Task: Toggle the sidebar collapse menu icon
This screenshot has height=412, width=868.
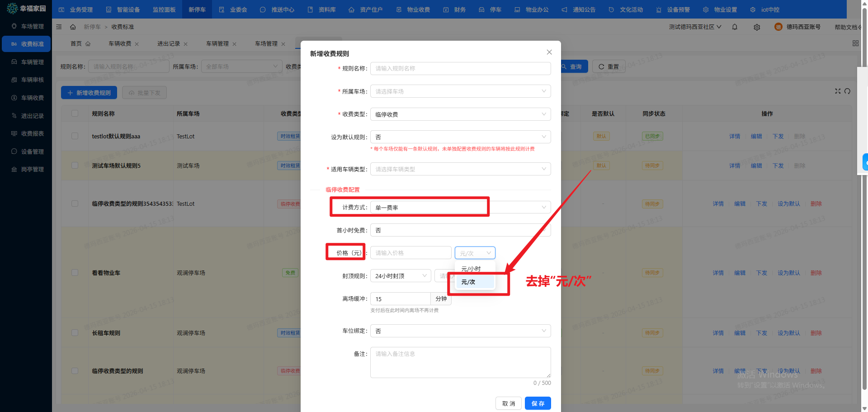Action: pyautogui.click(x=59, y=27)
